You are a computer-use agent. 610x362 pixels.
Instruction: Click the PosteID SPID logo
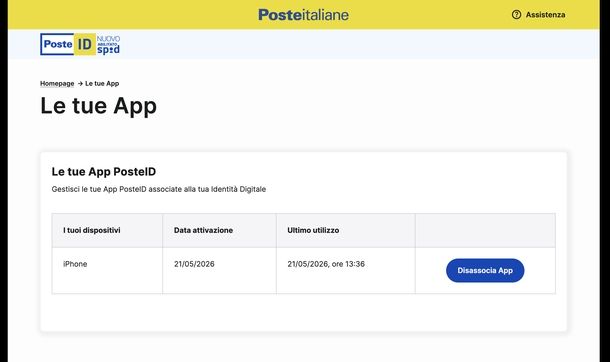tap(80, 44)
